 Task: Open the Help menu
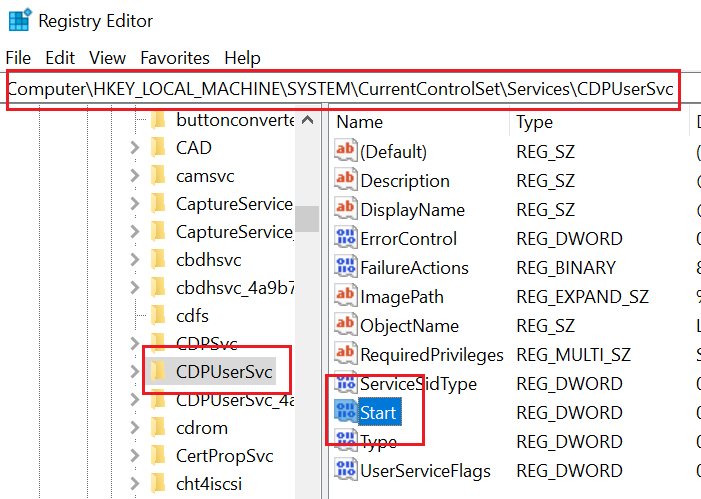point(242,58)
